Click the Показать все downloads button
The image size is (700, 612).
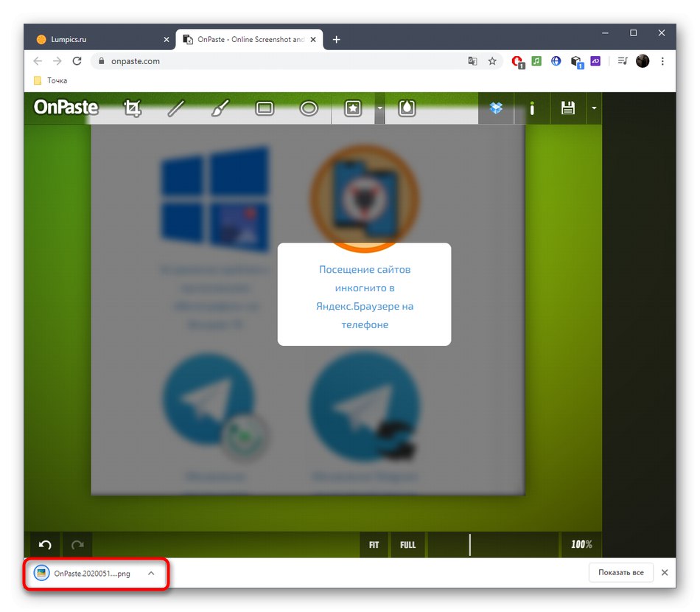click(620, 572)
